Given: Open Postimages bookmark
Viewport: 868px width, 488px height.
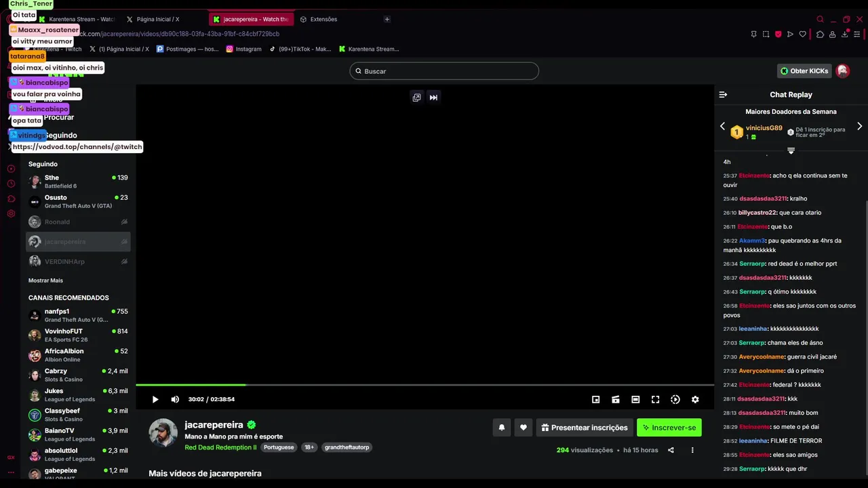Looking at the screenshot, I should point(188,49).
